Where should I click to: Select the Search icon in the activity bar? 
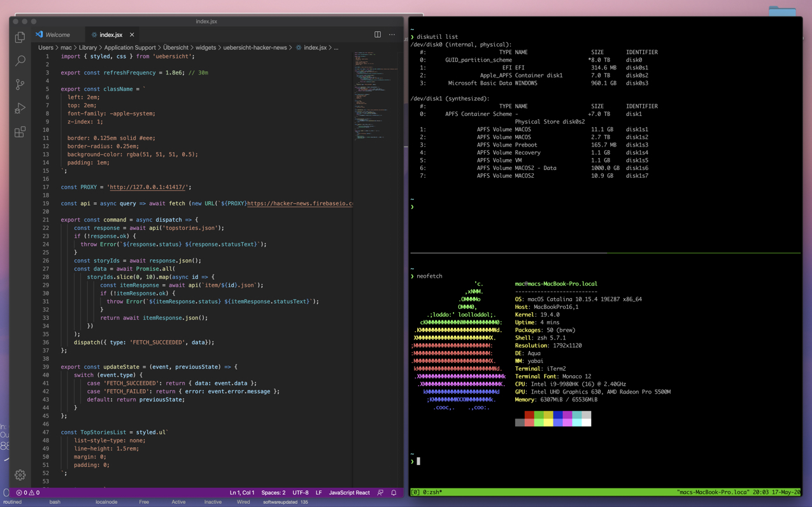[20, 61]
